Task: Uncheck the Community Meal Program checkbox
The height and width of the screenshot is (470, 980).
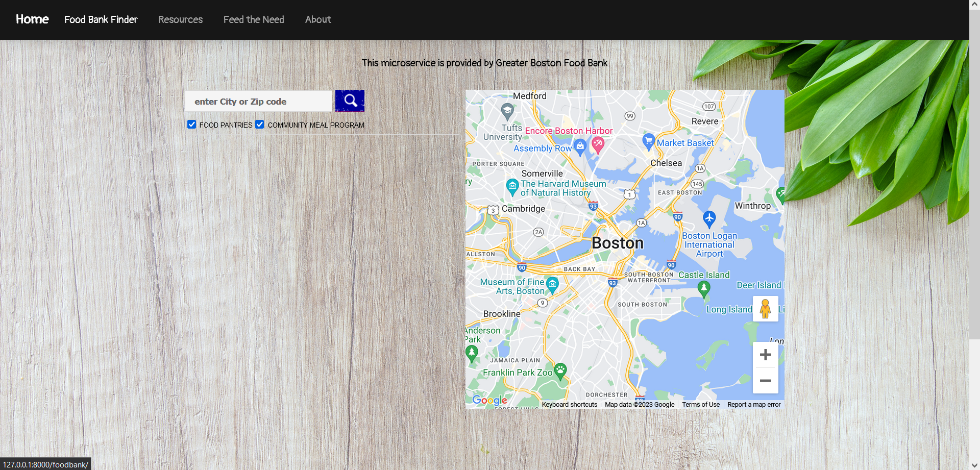Action: [x=260, y=125]
